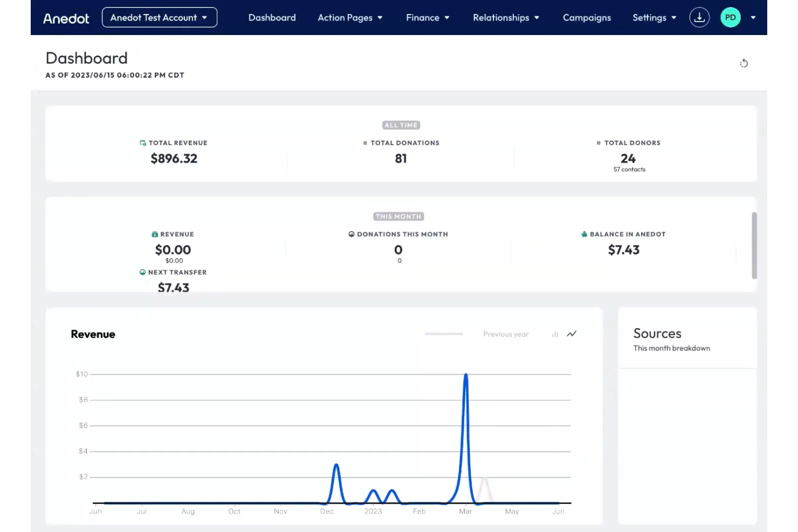Click the vertical scrollbar thumb

click(754, 246)
